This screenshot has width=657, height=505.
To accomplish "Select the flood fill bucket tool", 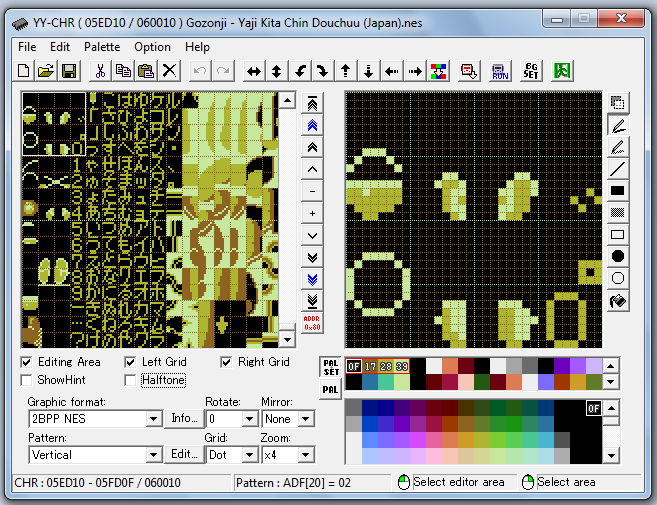I will coord(618,300).
